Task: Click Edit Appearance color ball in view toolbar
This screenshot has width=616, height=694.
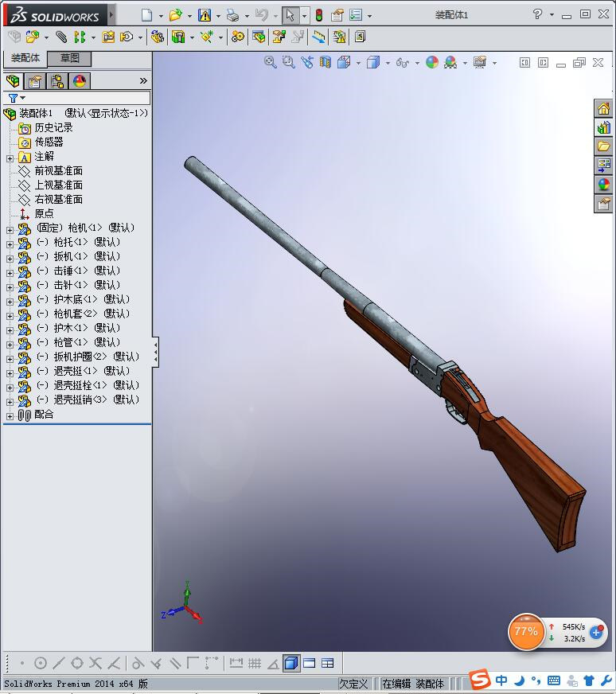Action: 432,62
